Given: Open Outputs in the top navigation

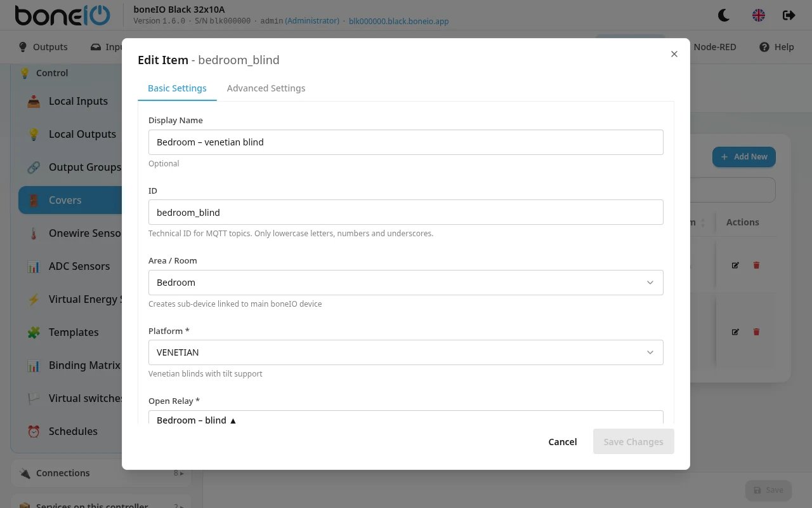Looking at the screenshot, I should click(x=43, y=47).
